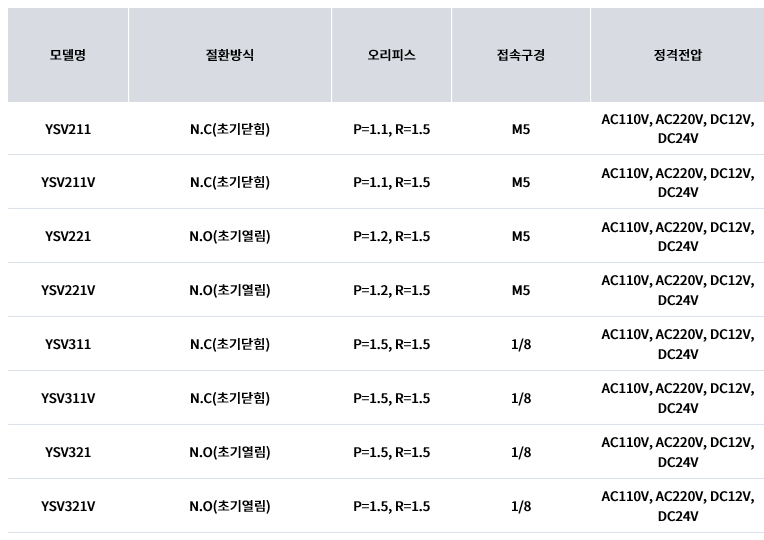Viewport: 764px width, 540px height.
Task: Click the 모델명 column header
Action: tap(68, 55)
